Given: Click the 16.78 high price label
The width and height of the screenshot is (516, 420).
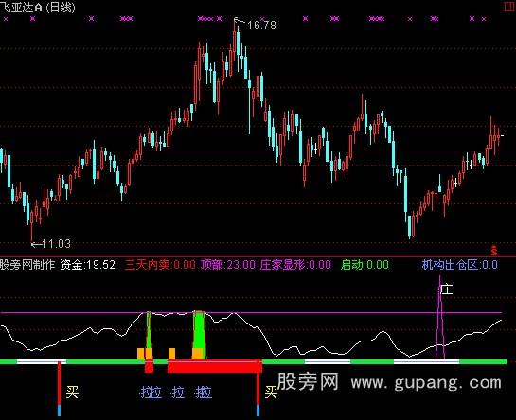Looking at the screenshot, I should [x=261, y=26].
